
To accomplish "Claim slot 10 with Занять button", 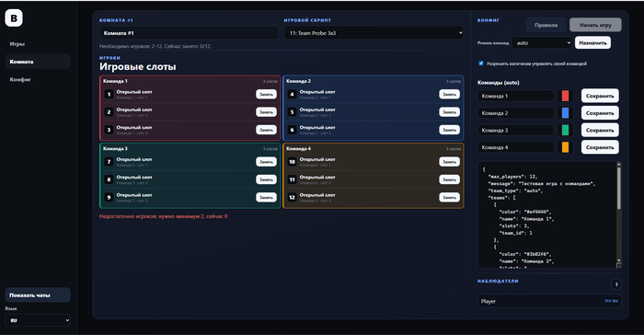I will point(449,162).
